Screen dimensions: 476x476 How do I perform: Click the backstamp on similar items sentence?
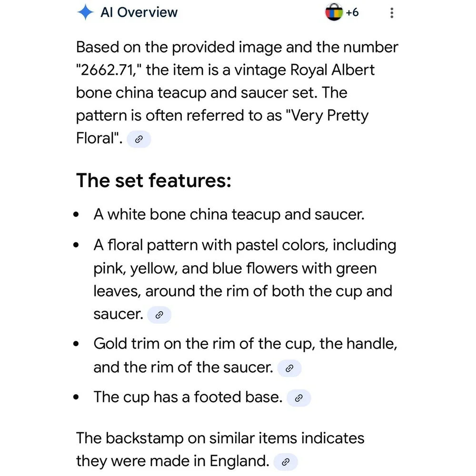[220, 450]
